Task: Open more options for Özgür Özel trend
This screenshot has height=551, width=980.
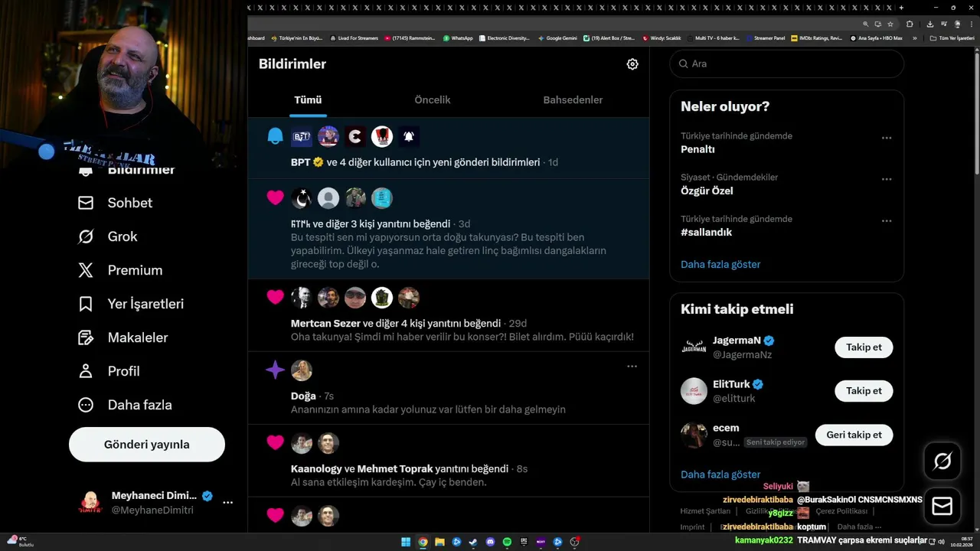Action: click(887, 179)
